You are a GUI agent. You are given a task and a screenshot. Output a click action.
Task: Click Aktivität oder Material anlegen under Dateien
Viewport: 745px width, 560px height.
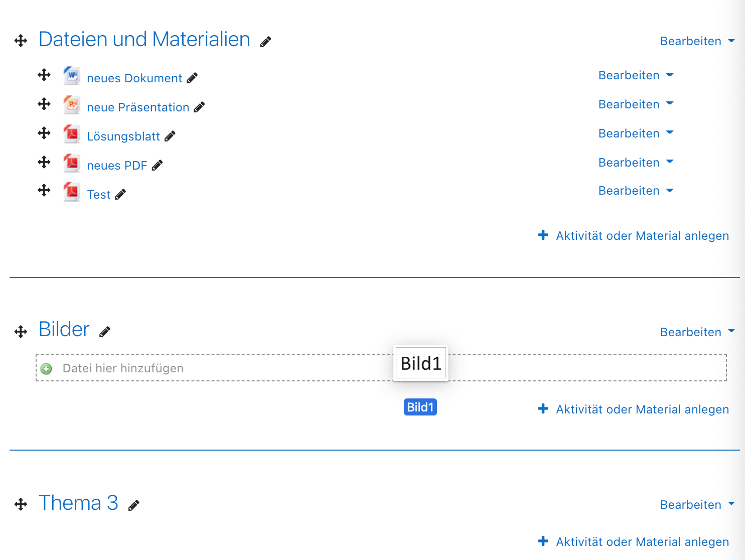pyautogui.click(x=634, y=236)
